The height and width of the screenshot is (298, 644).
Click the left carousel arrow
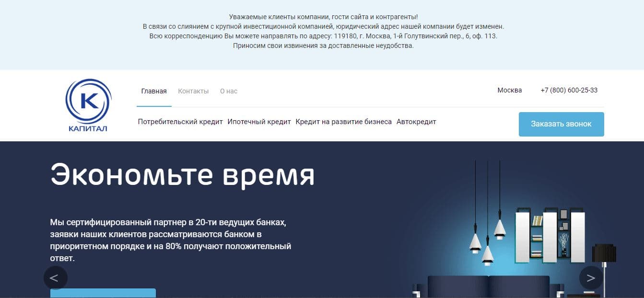click(55, 277)
